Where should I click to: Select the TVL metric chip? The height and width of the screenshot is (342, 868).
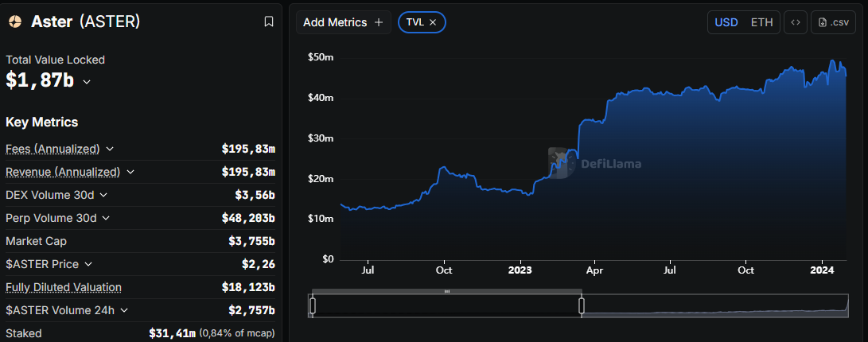tap(422, 22)
